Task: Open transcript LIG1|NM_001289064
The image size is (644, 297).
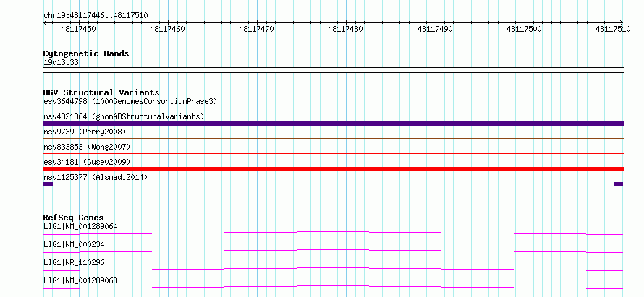Action: tap(81, 226)
